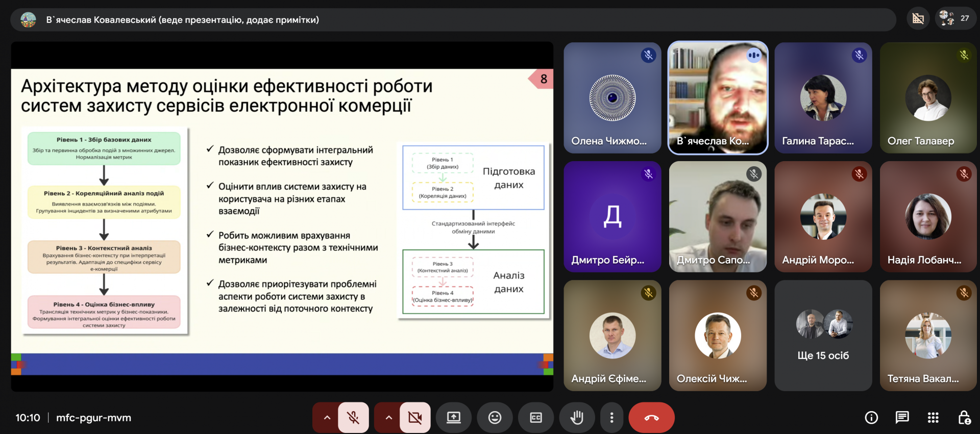This screenshot has width=980, height=434.
Task: Show the participants list with 27 people
Action: (x=955, y=19)
